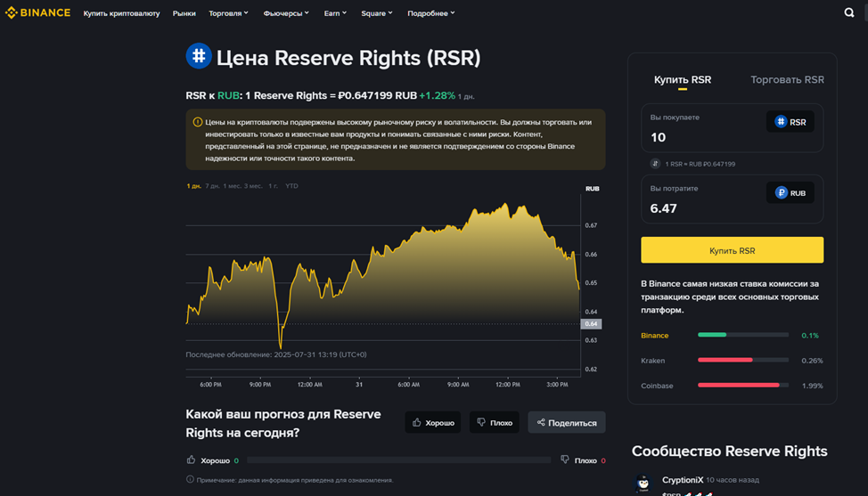This screenshot has height=496, width=868.
Task: Click the Вы покупаете amount field with 10
Action: 732,128
